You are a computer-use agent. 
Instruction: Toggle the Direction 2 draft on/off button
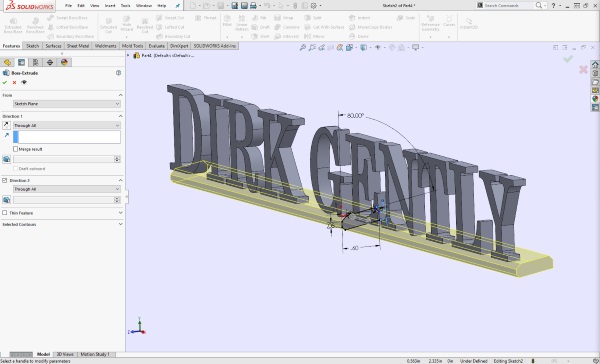click(6, 200)
